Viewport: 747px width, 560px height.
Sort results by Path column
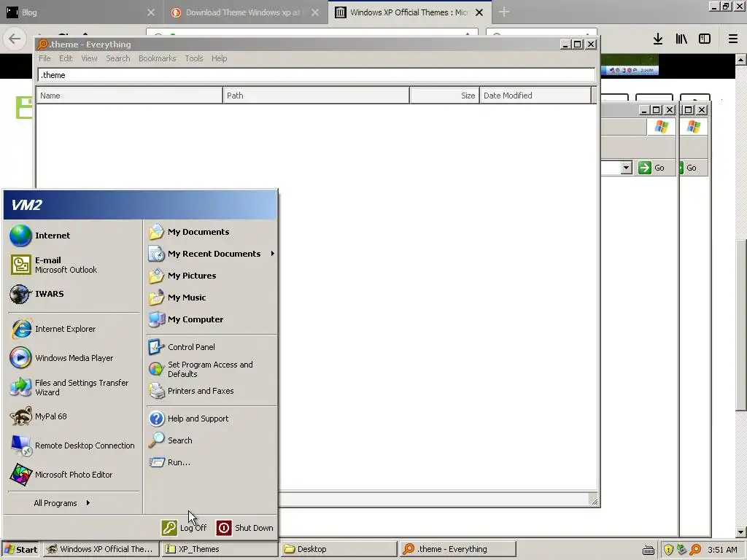tap(316, 96)
